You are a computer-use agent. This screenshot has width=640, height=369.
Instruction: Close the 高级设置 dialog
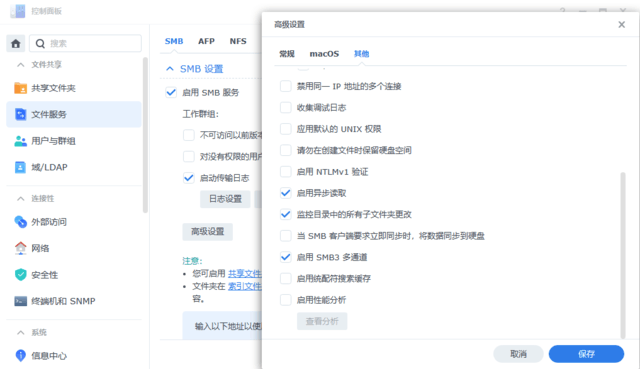point(621,24)
